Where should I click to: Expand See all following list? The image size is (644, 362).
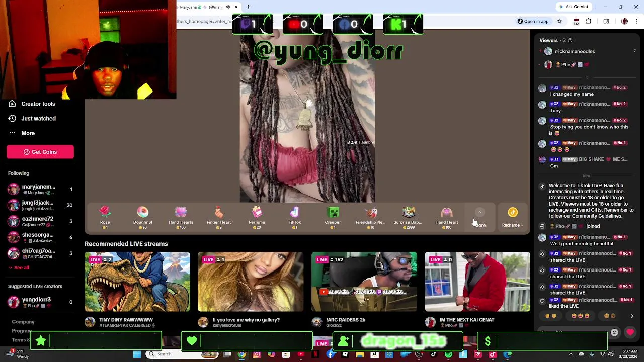pos(19,267)
